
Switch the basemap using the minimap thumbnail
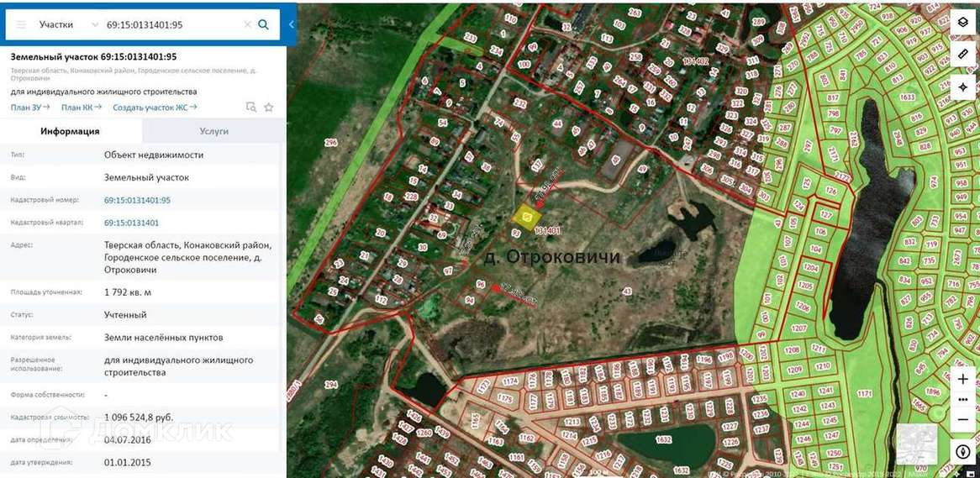917,444
